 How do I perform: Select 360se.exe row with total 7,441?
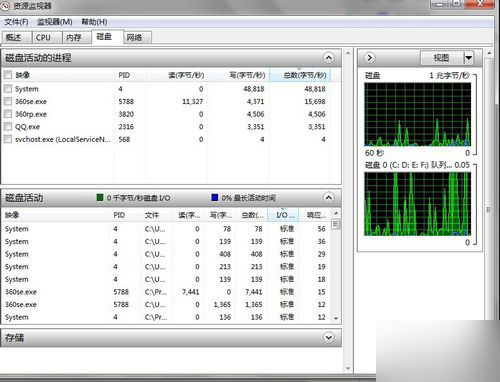point(166,292)
